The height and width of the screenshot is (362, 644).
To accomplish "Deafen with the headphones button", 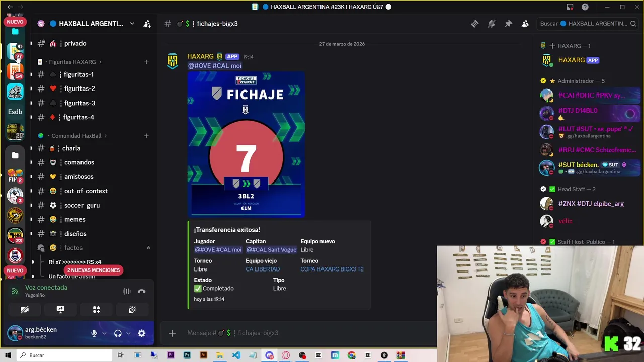I will [x=118, y=333].
